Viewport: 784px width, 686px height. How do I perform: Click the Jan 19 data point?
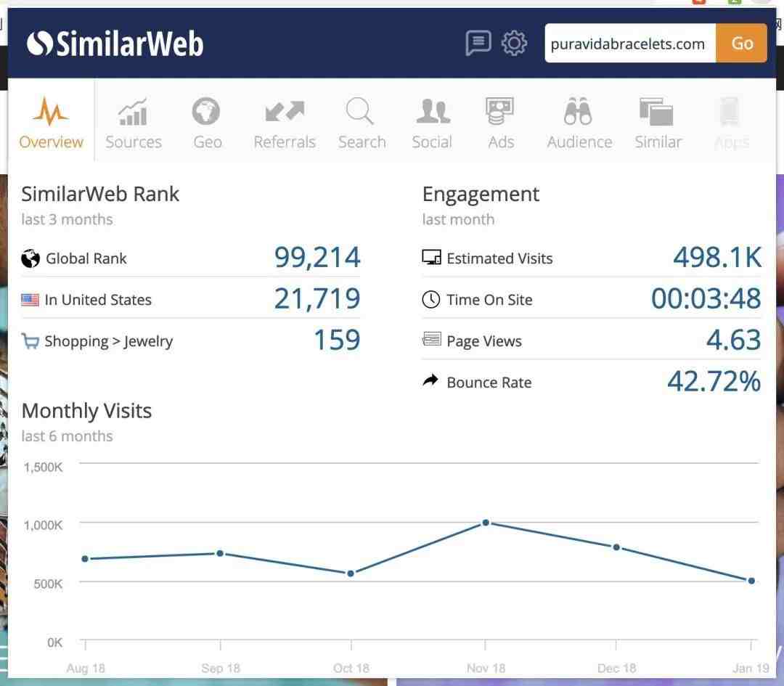pos(751,581)
